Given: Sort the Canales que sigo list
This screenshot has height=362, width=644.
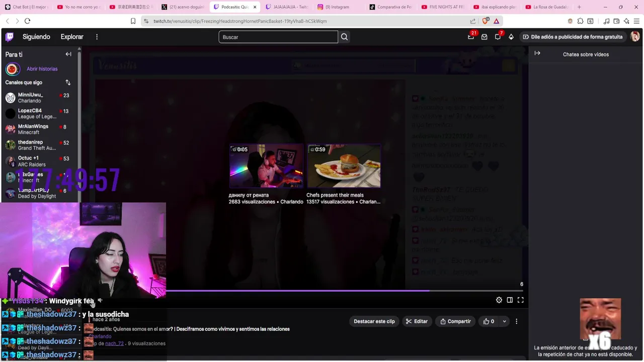Looking at the screenshot, I should (68, 82).
